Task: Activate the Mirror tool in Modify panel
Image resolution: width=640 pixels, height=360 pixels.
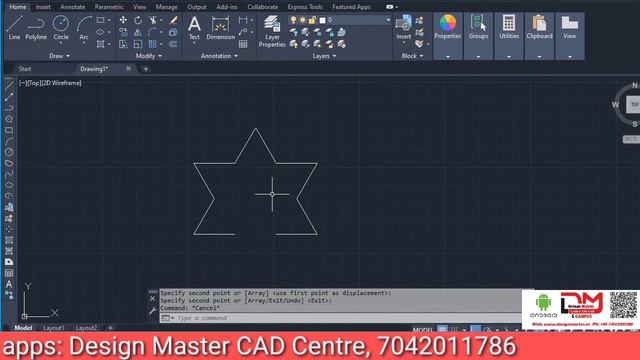Action: (138, 32)
